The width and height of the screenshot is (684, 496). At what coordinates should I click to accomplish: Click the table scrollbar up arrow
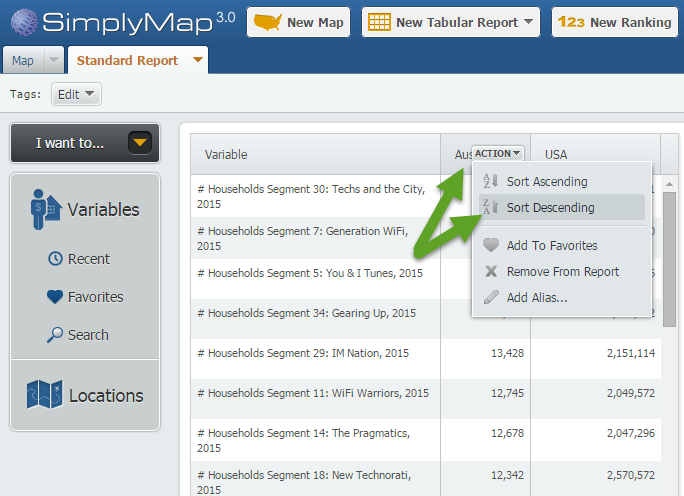pyautogui.click(x=670, y=184)
